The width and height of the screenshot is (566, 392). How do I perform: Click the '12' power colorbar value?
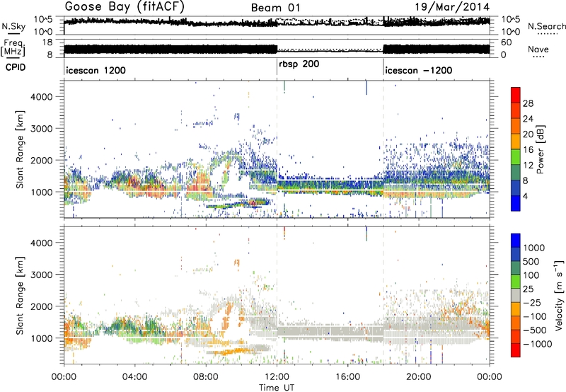pyautogui.click(x=528, y=166)
